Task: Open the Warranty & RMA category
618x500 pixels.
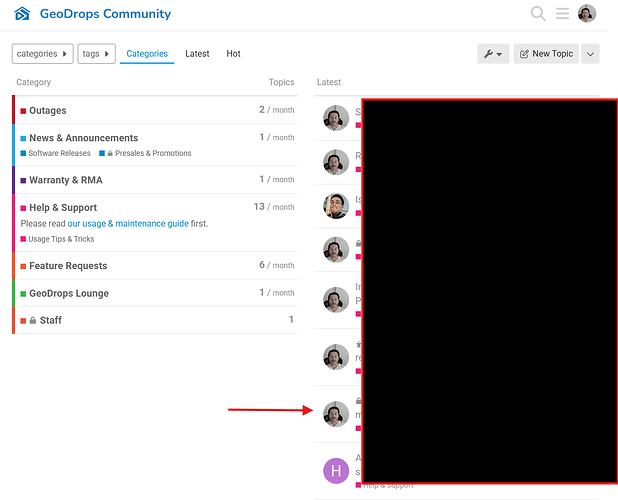Action: click(66, 180)
